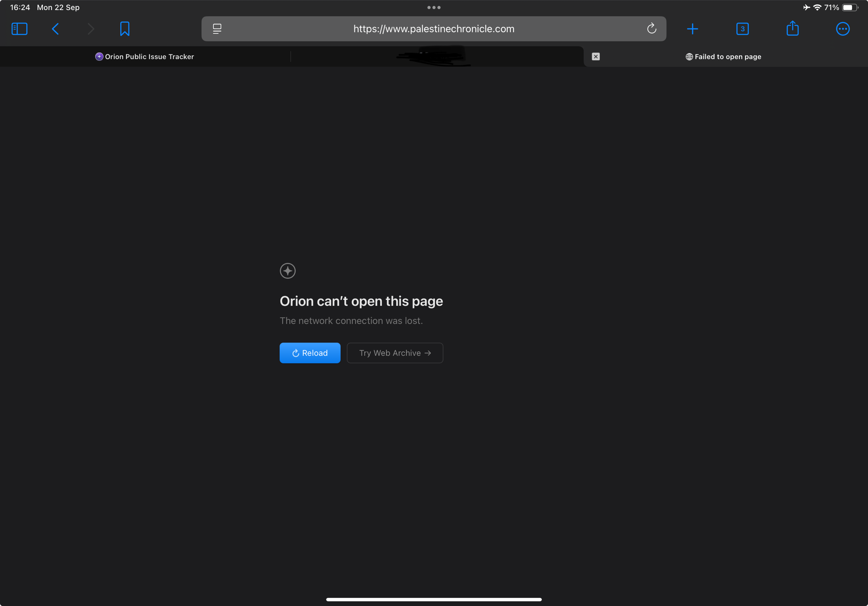Select the redacted middle tab
Image resolution: width=868 pixels, height=606 pixels.
coord(435,57)
